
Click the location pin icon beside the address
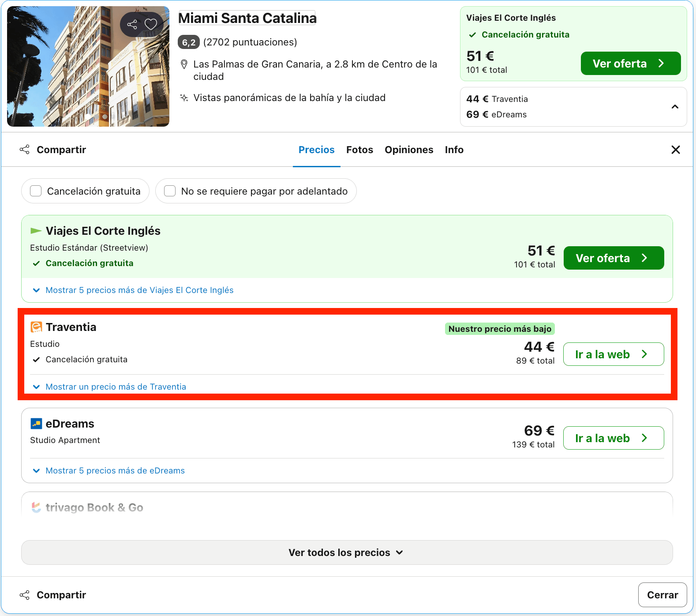[184, 64]
